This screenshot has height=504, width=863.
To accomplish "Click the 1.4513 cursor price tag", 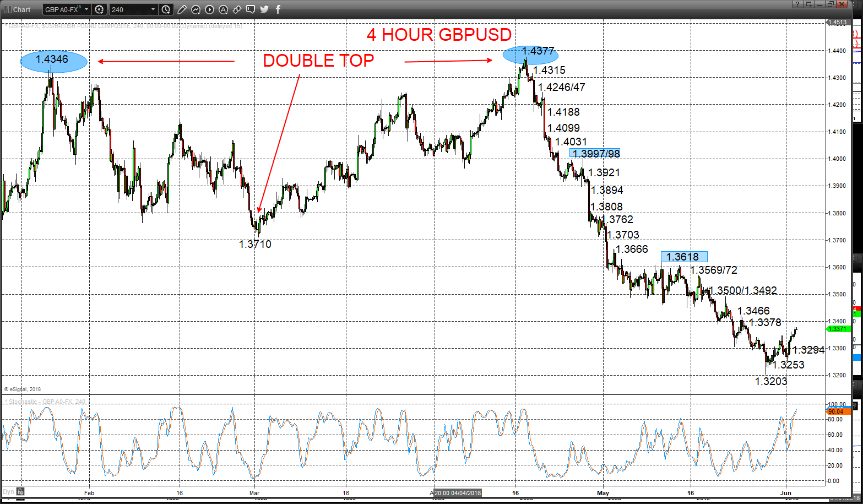I will [x=838, y=23].
